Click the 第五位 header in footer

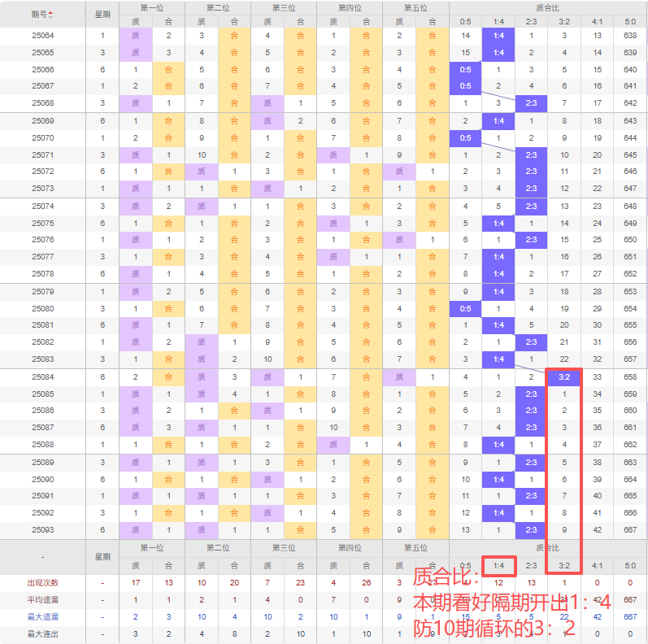pos(415,548)
